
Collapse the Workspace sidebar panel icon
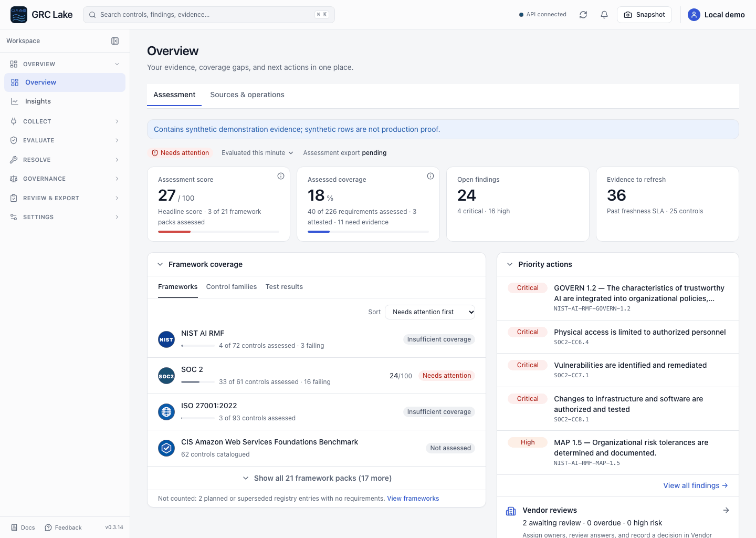115,41
